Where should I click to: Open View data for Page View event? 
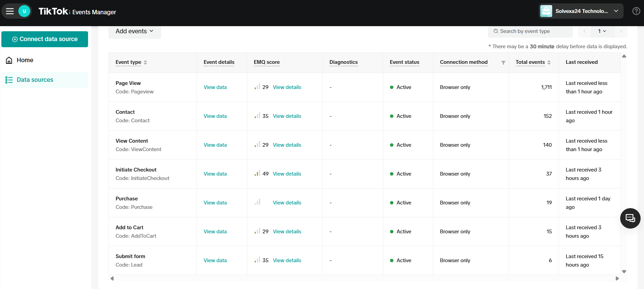pyautogui.click(x=215, y=87)
